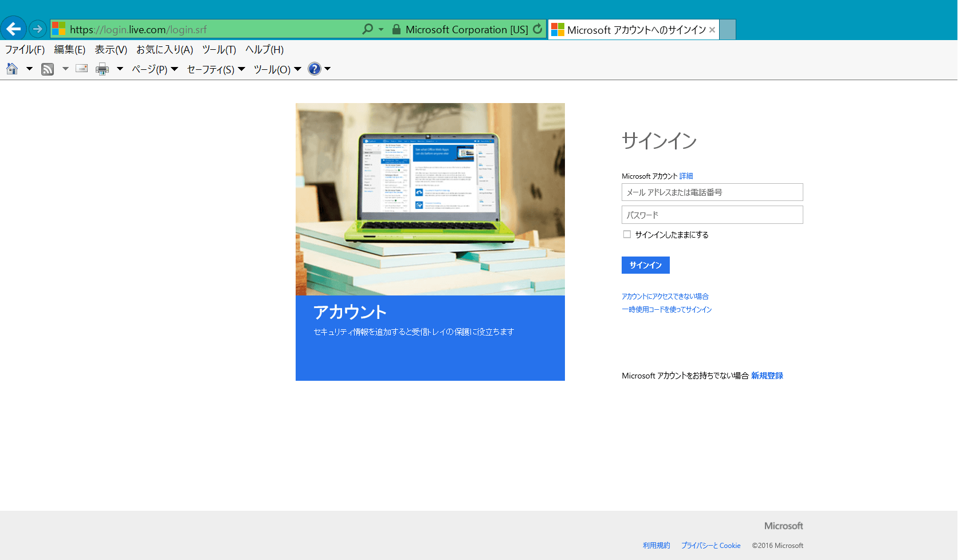Click the search magnifier in address bar
The image size is (958, 560).
[367, 29]
